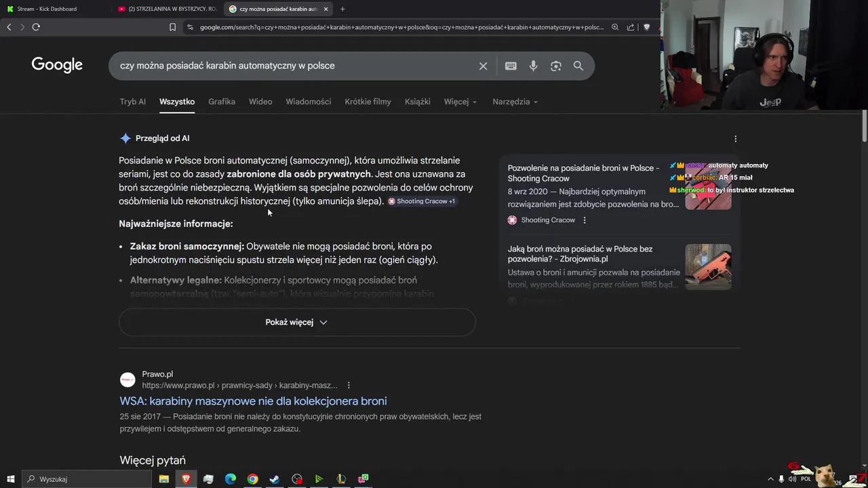Screen dimensions: 868x488
Task: Expand AI overview with Pokaż więcej
Action: [297, 323]
